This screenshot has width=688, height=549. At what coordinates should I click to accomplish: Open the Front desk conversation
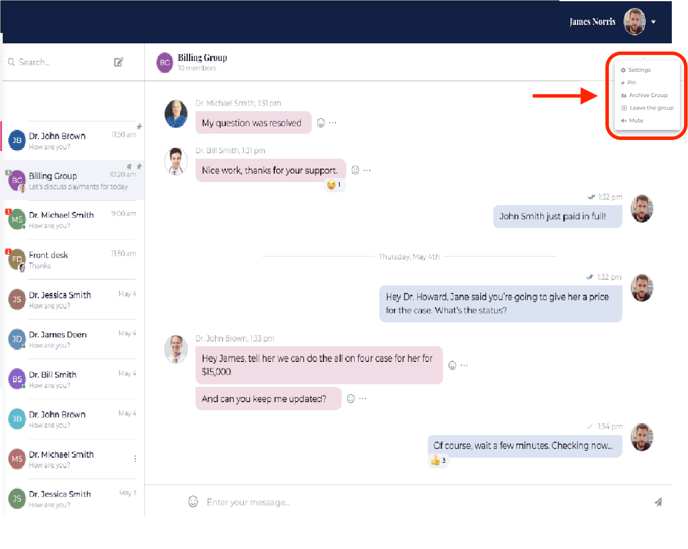(70, 260)
